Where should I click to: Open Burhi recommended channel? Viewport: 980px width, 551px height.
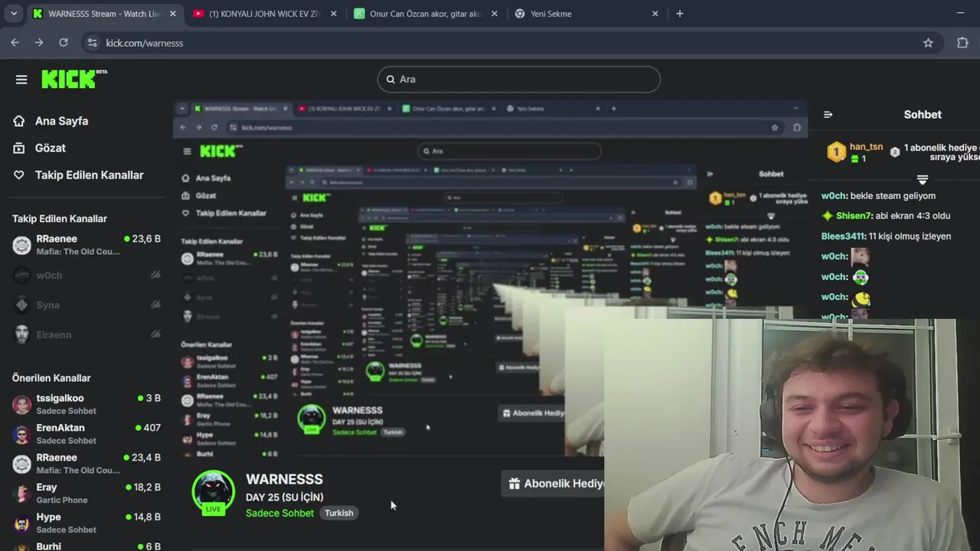point(87,546)
